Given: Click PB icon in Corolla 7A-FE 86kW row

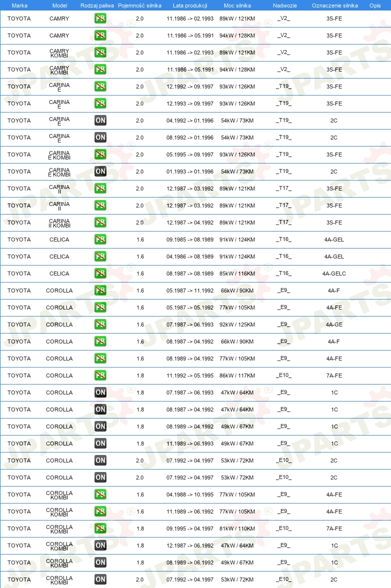Looking at the screenshot, I should (100, 375).
